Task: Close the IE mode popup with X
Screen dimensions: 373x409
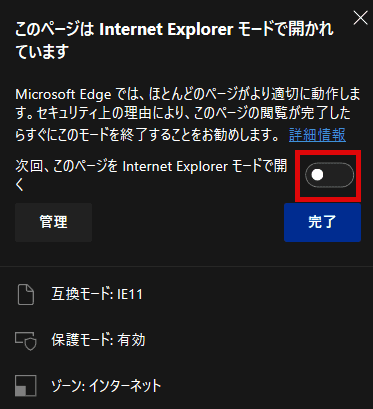Action: (x=360, y=18)
